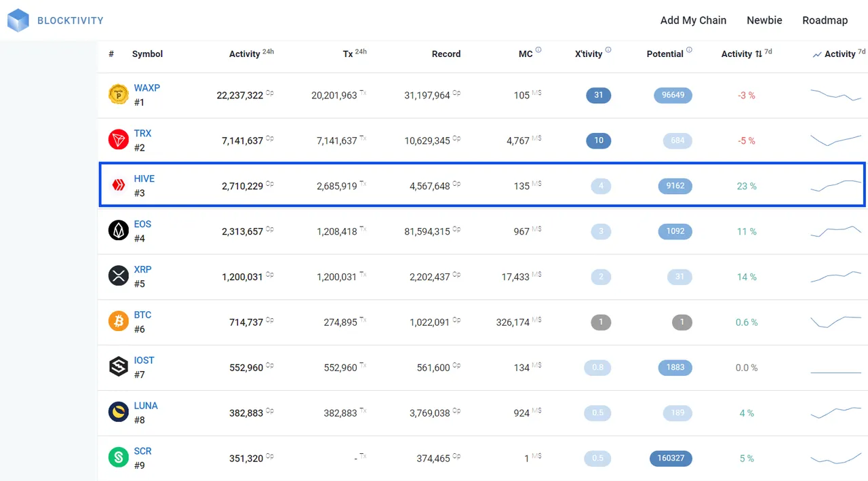
Task: Click the Blocktivity cube logo
Action: pyautogui.click(x=18, y=20)
